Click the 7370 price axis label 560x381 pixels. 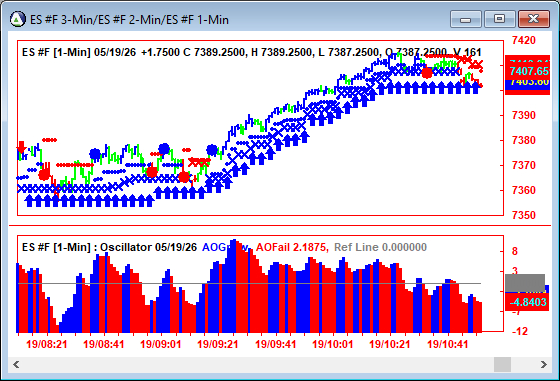524,165
